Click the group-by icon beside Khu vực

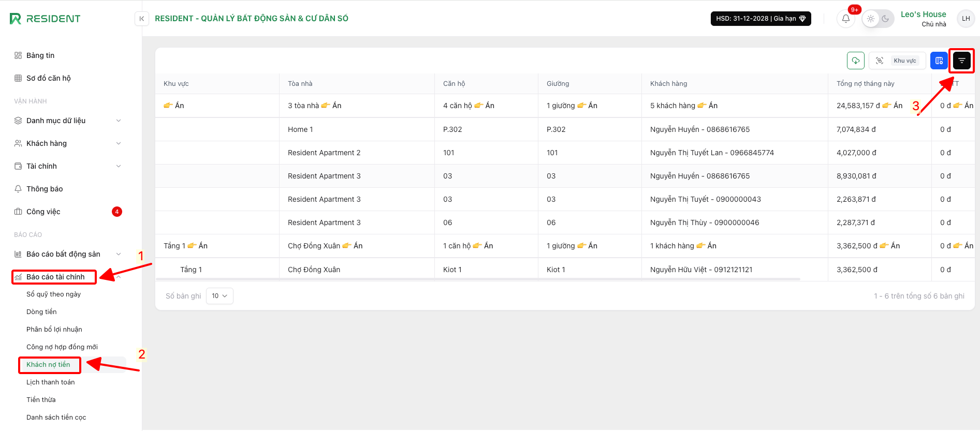coord(880,61)
